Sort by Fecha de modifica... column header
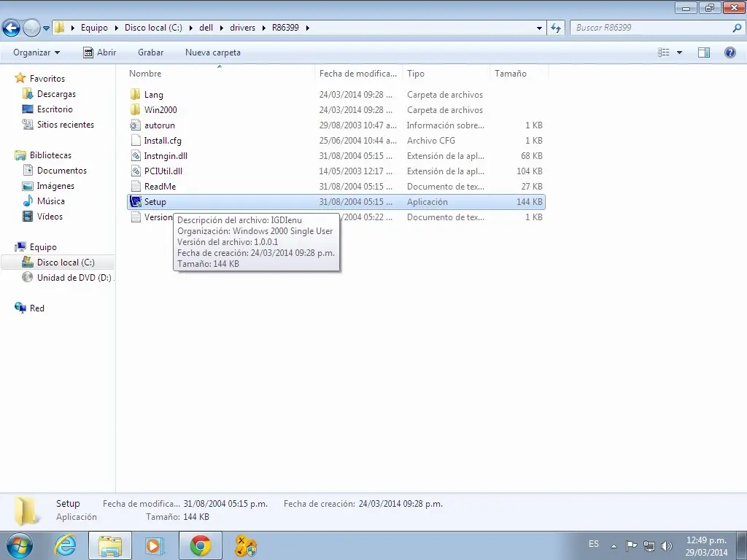The height and width of the screenshot is (560, 747). 357,74
